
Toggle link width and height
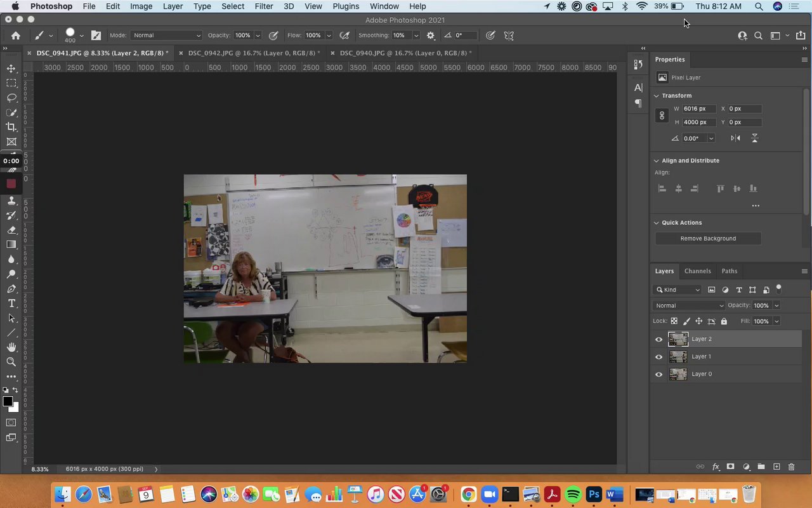(x=662, y=116)
